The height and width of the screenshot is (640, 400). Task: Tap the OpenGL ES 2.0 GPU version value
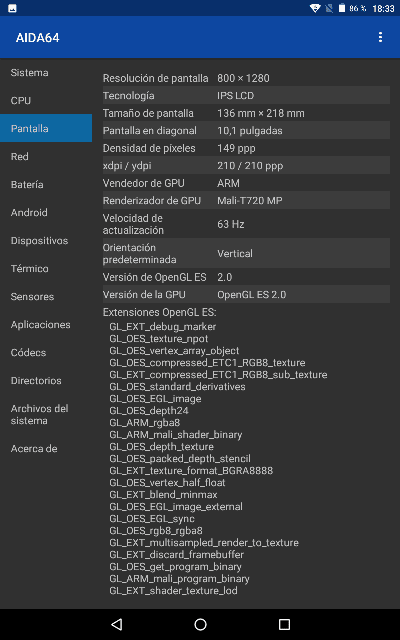(251, 294)
